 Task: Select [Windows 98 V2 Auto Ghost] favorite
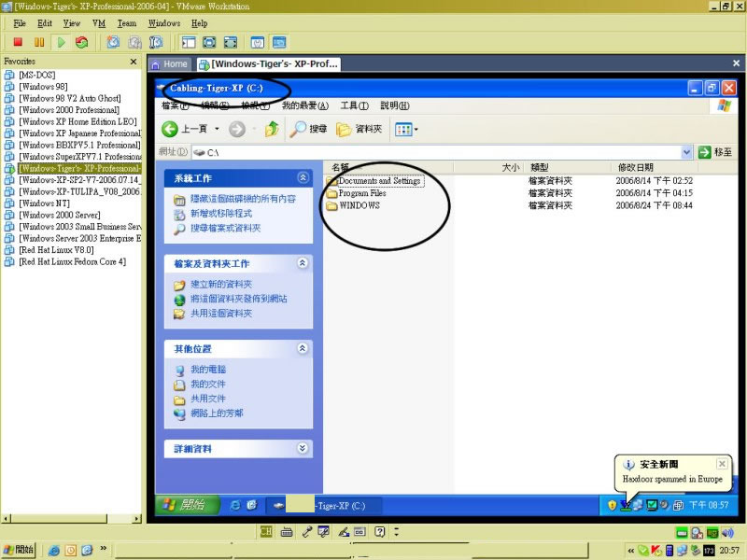pos(70,98)
